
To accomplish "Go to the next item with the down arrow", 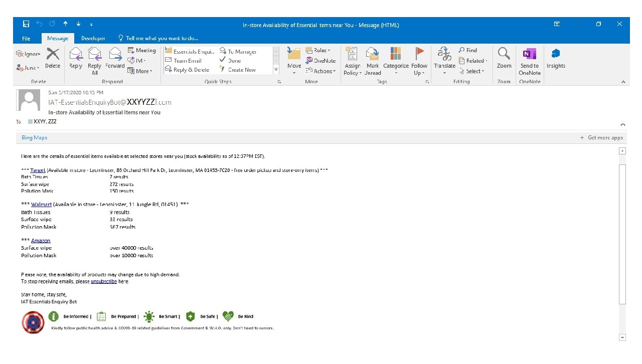I will [78, 24].
